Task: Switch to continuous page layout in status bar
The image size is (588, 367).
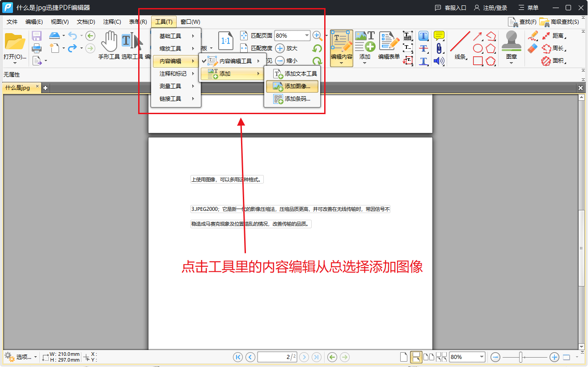Action: point(416,357)
